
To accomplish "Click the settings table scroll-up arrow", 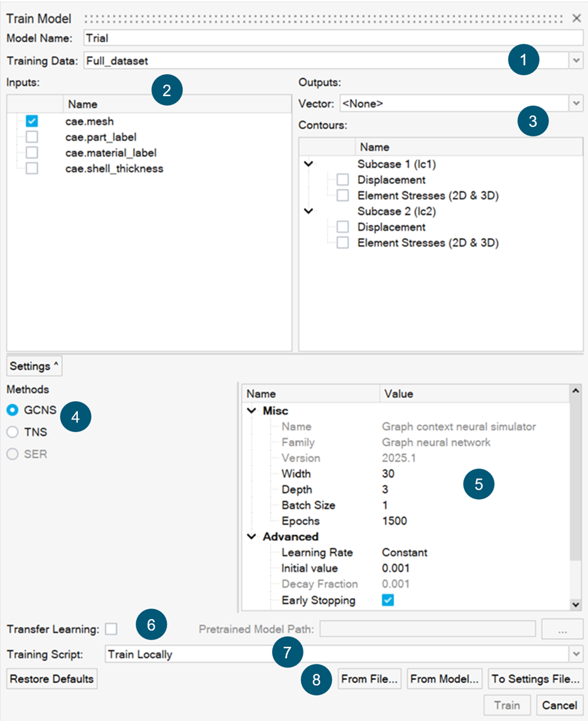I will [x=575, y=391].
